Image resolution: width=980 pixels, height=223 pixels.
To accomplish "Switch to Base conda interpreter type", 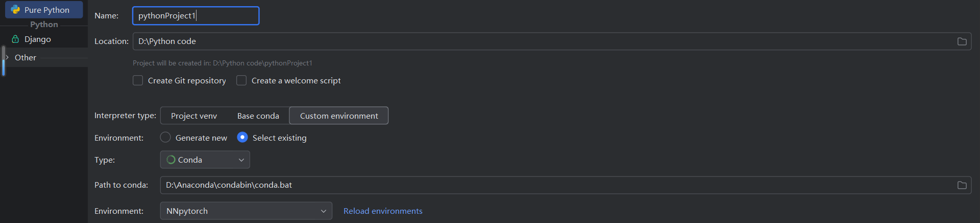I will pos(258,116).
